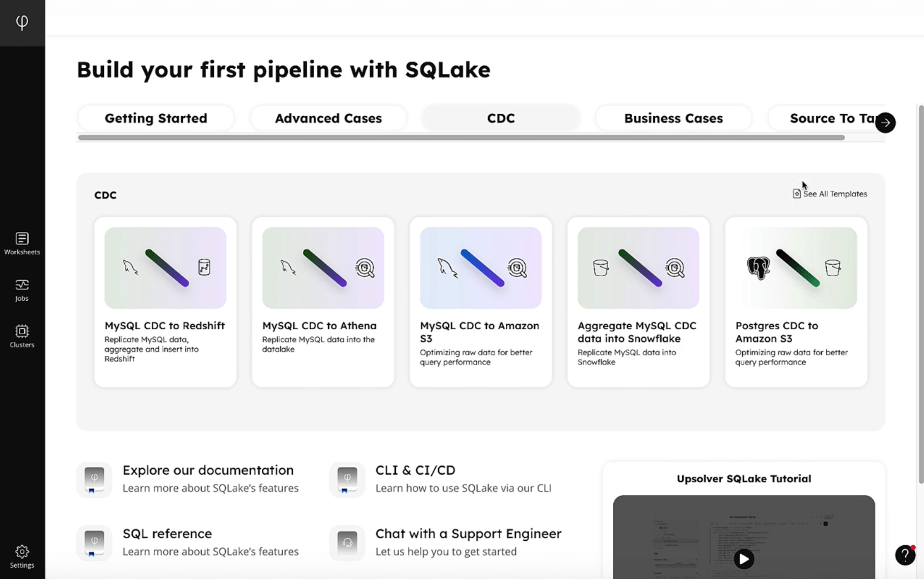The height and width of the screenshot is (579, 924).
Task: Open the Advanced Cases tab
Action: click(x=328, y=118)
